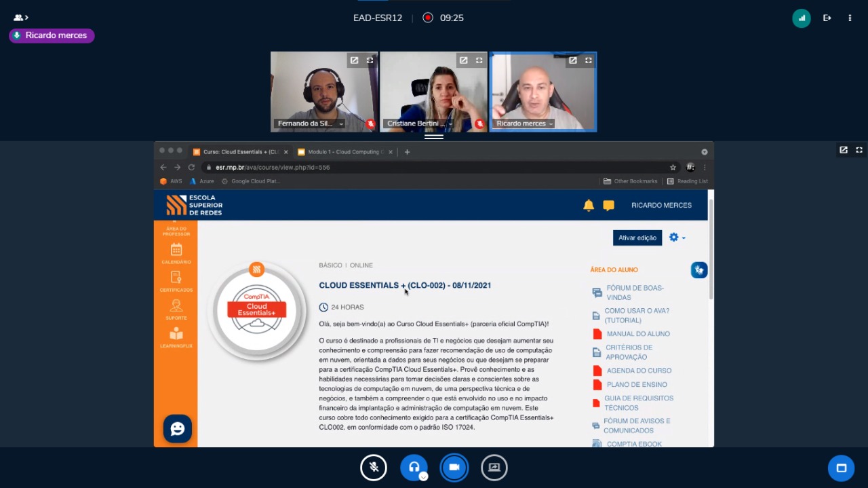This screenshot has height=488, width=868.
Task: Open the chat bubble widget
Action: click(178, 429)
